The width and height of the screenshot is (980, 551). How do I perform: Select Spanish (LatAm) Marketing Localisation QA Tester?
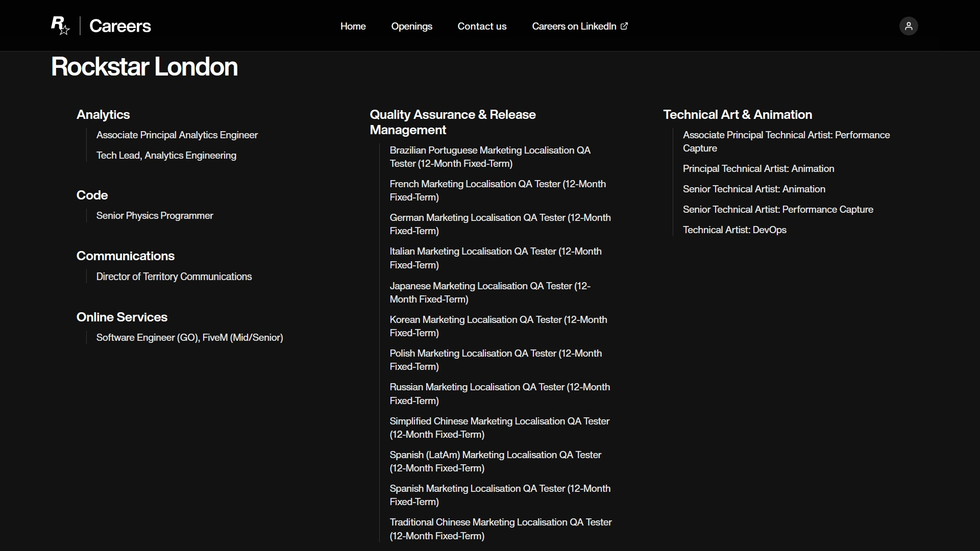point(495,461)
